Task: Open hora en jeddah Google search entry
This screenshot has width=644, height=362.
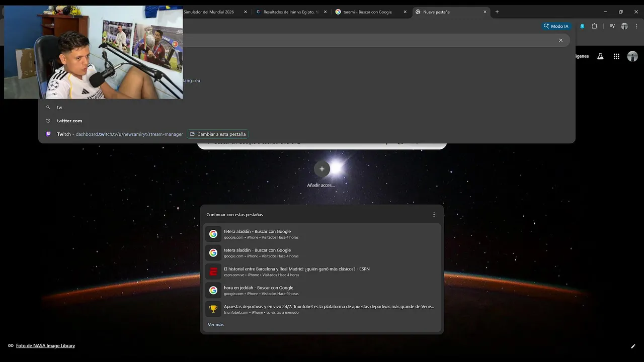Action: pyautogui.click(x=322, y=290)
